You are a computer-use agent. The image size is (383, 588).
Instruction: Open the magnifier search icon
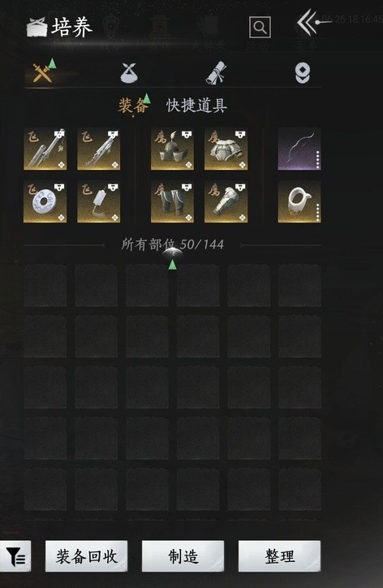pyautogui.click(x=260, y=27)
